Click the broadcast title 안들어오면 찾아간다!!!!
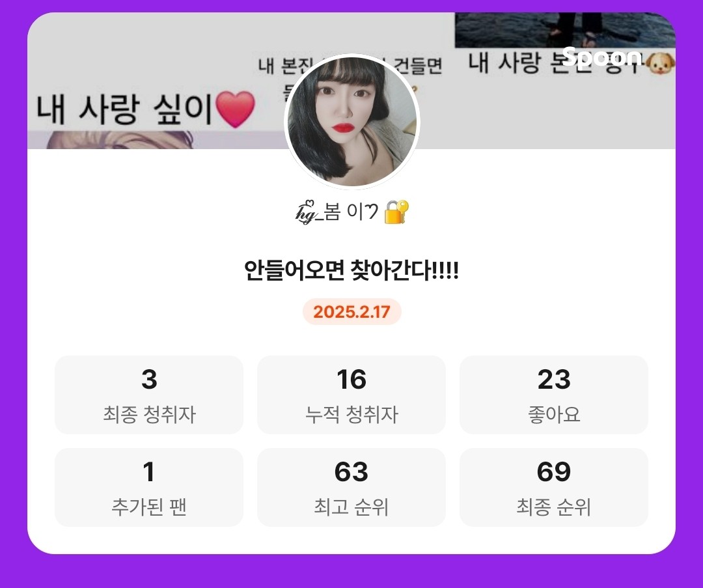 (x=351, y=270)
